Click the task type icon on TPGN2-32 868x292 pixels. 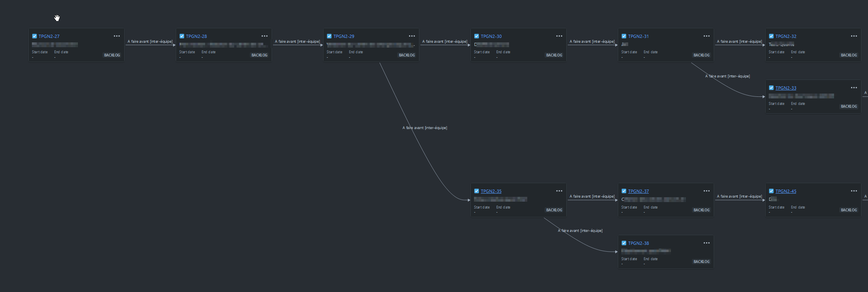pos(771,36)
